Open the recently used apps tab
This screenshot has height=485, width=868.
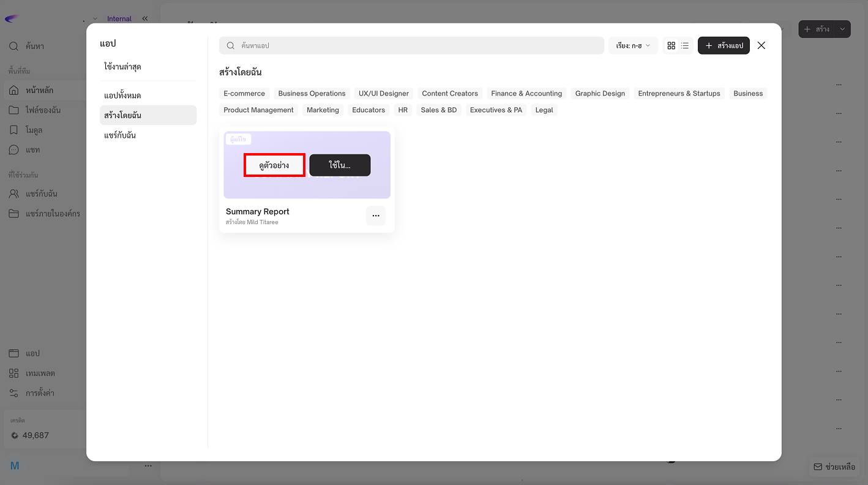[x=123, y=67]
